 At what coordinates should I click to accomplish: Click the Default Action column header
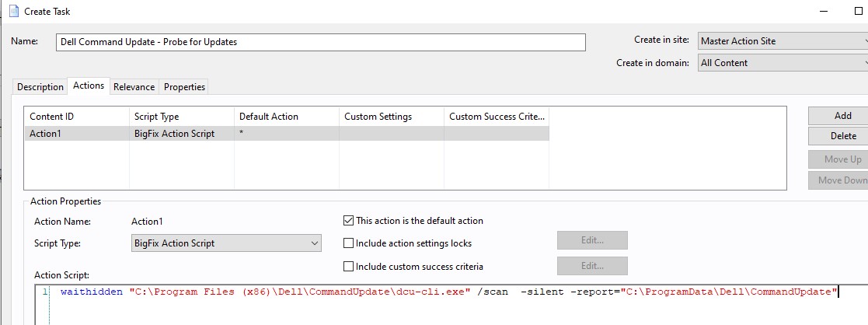coord(286,117)
